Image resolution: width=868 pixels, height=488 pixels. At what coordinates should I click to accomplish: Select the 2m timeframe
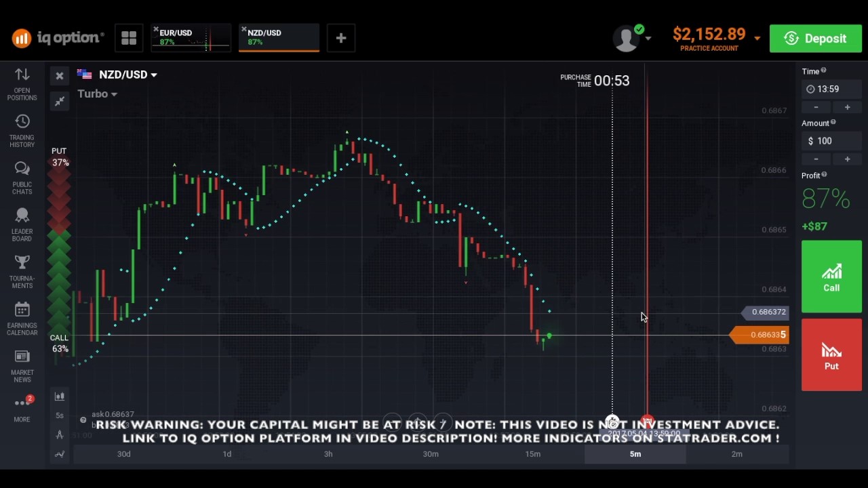[737, 454]
